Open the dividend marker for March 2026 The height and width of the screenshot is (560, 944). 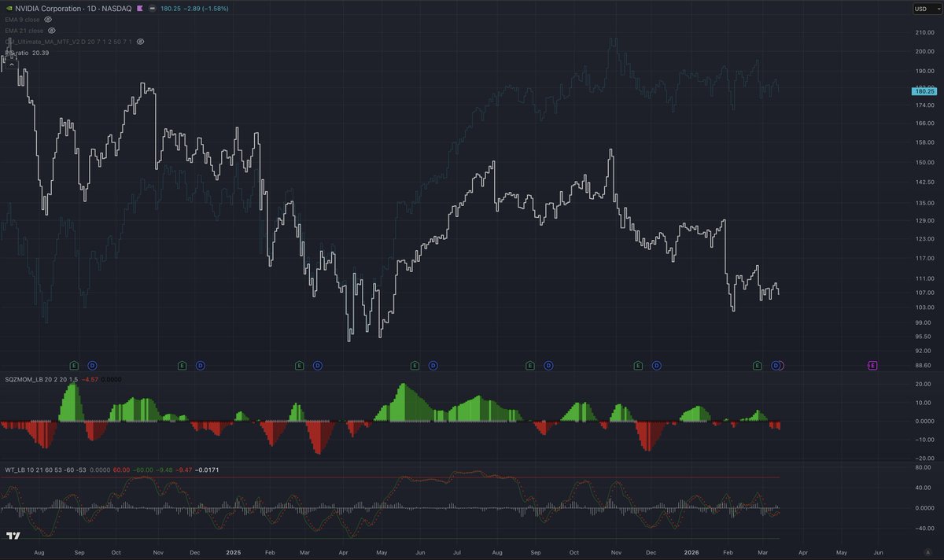pos(776,365)
